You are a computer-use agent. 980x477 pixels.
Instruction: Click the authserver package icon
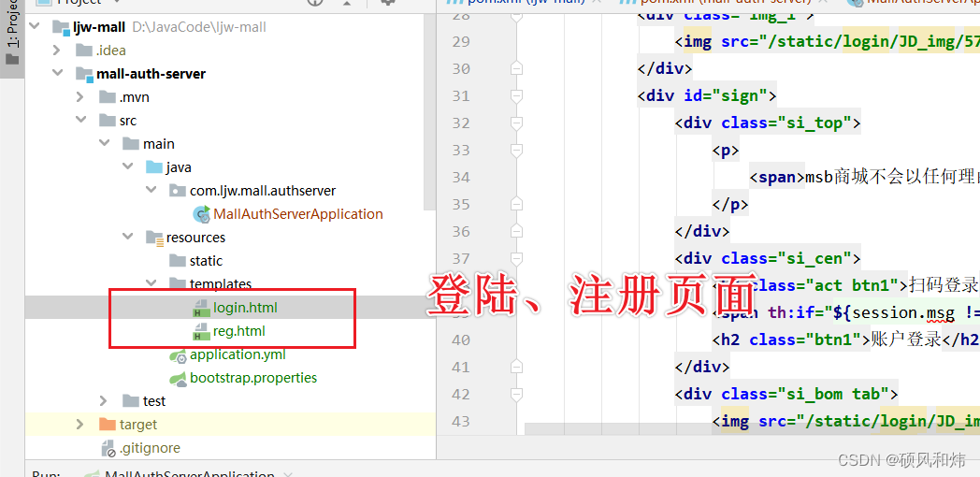point(178,191)
